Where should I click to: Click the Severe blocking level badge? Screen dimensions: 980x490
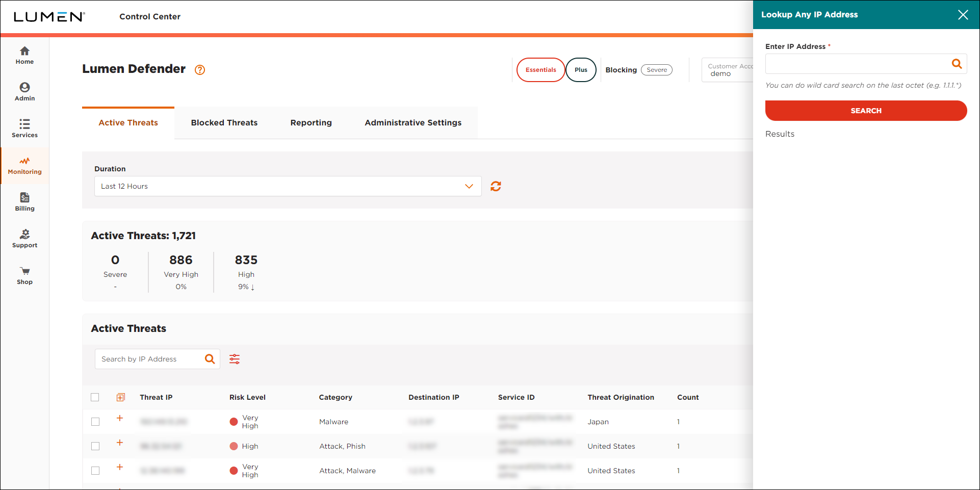pyautogui.click(x=657, y=70)
